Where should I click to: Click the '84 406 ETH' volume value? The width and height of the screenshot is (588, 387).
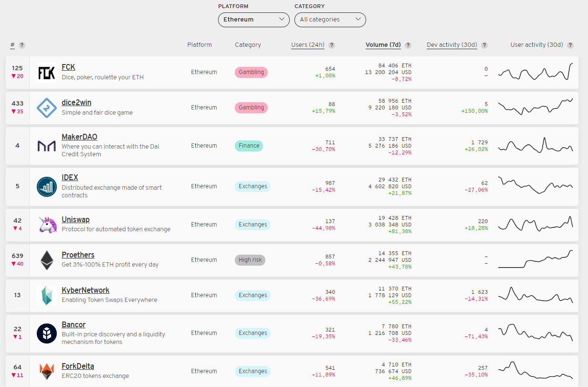point(395,65)
